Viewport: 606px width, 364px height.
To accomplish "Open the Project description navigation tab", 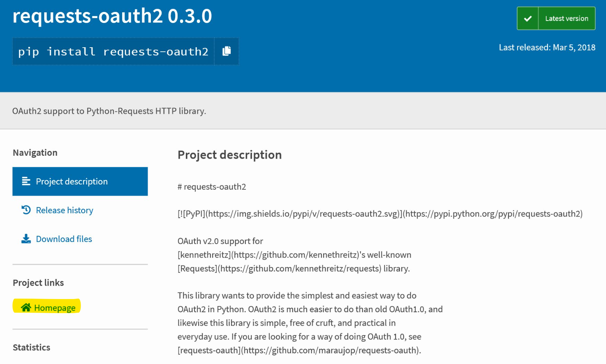I will 80,181.
